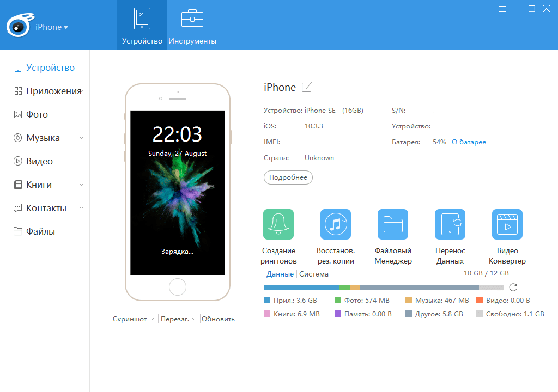Click the edit device name pencil icon

pos(306,87)
